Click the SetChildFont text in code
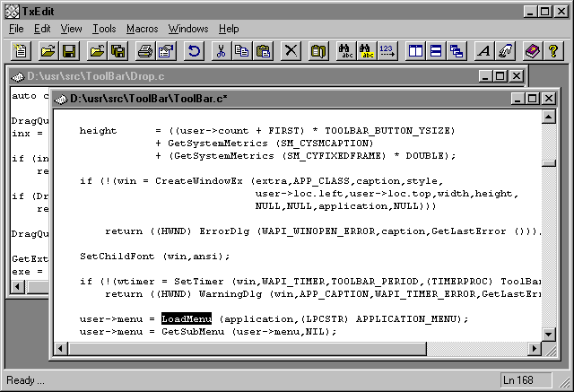Image resolution: width=574 pixels, height=392 pixels. pos(117,257)
